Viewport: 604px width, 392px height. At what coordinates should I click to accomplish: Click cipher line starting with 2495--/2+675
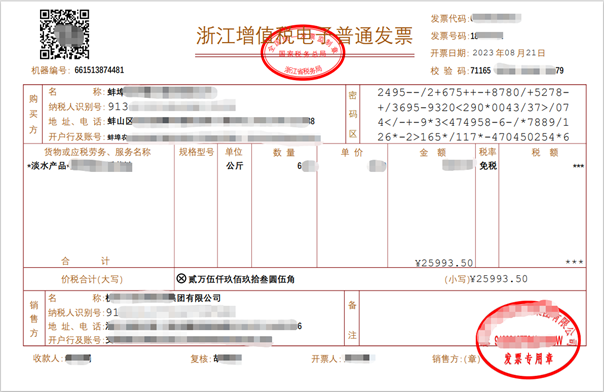(x=473, y=92)
